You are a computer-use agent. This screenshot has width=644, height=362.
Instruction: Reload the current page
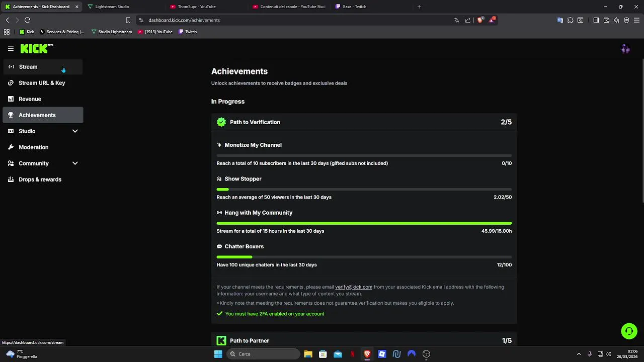28,20
